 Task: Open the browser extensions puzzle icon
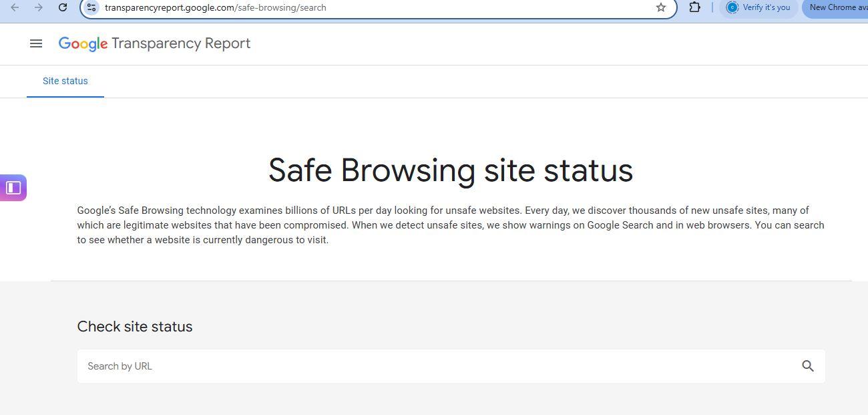pos(694,7)
